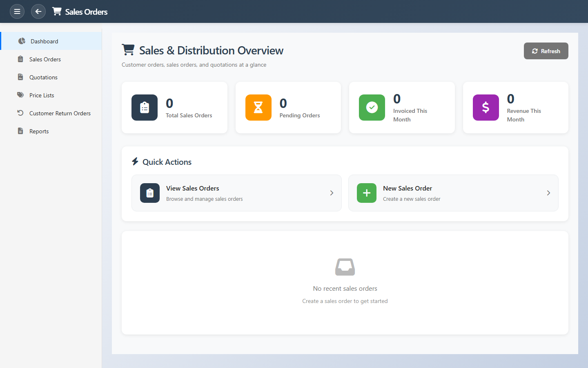Screen dimensions: 588x368
Task: Select Price Lists from sidebar
Action: (x=42, y=95)
